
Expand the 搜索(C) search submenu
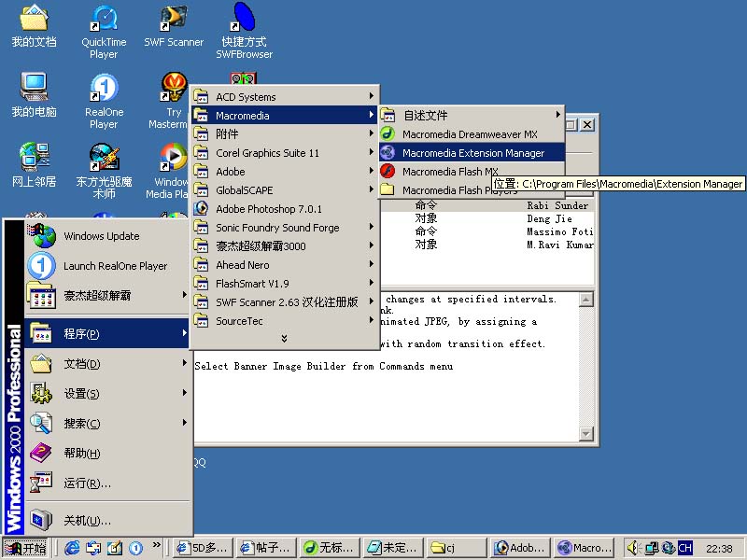(107, 423)
